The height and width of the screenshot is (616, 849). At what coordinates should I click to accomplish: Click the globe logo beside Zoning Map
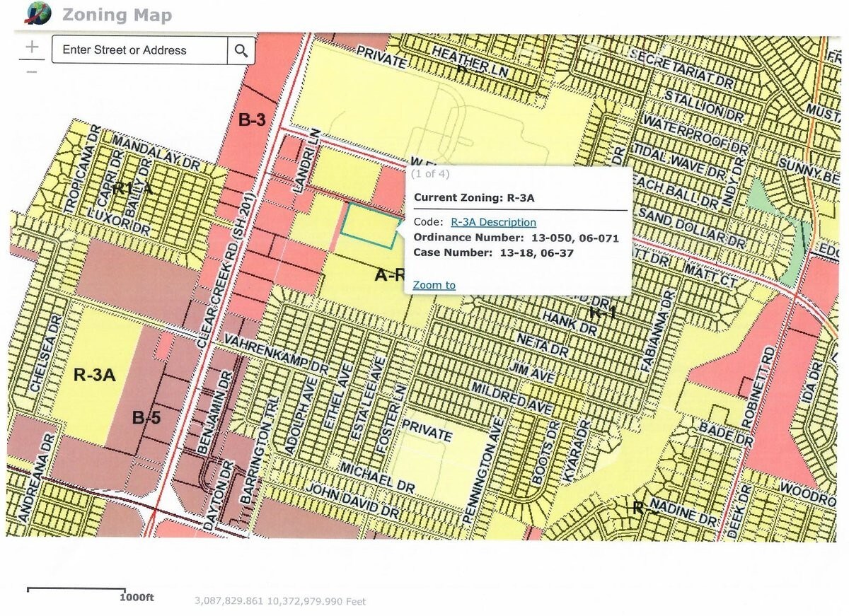pos(39,14)
